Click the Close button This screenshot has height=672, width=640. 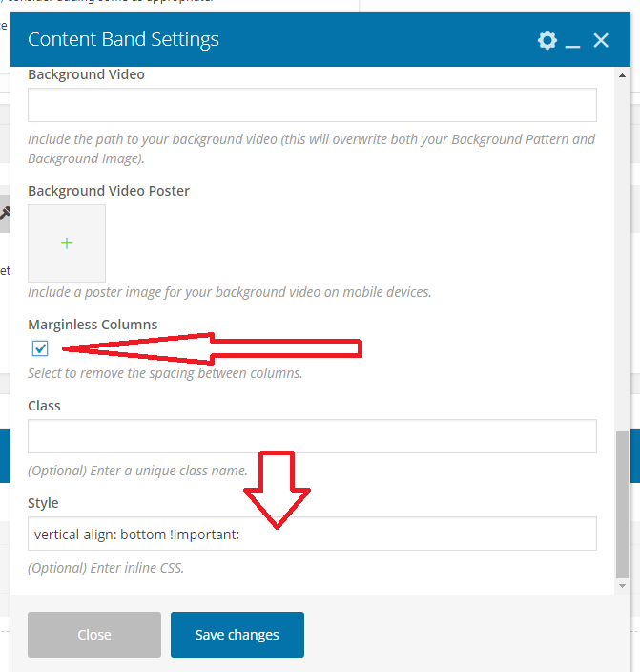(x=94, y=635)
